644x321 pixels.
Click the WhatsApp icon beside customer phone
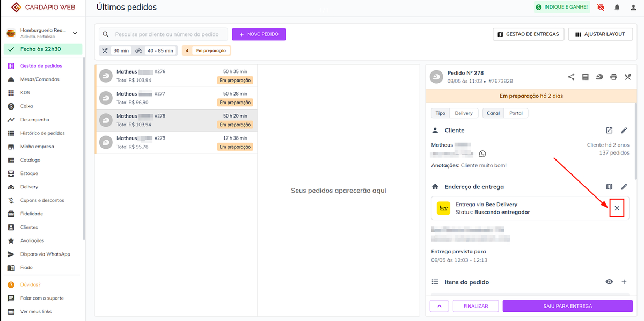482,154
